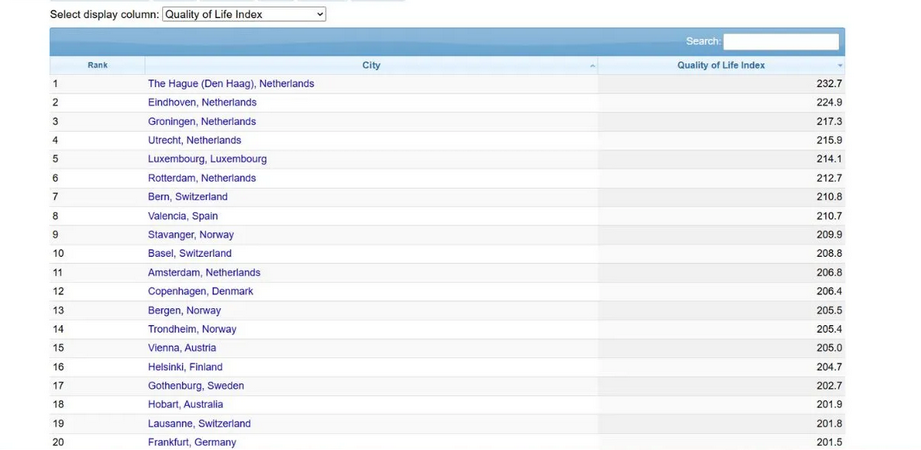921x450 pixels.
Task: Open the Helsinki, Finland link
Action: pyautogui.click(x=185, y=367)
